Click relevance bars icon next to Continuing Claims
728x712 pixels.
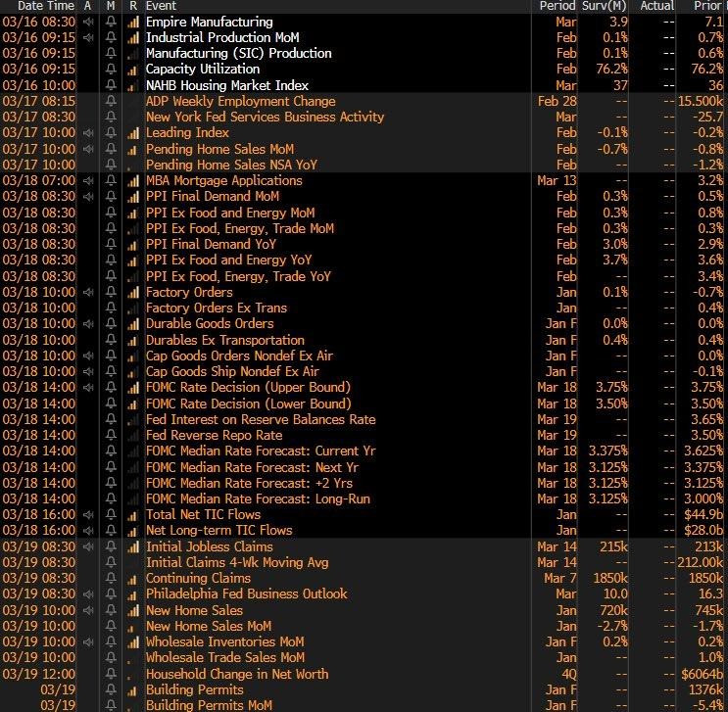pyautogui.click(x=133, y=579)
